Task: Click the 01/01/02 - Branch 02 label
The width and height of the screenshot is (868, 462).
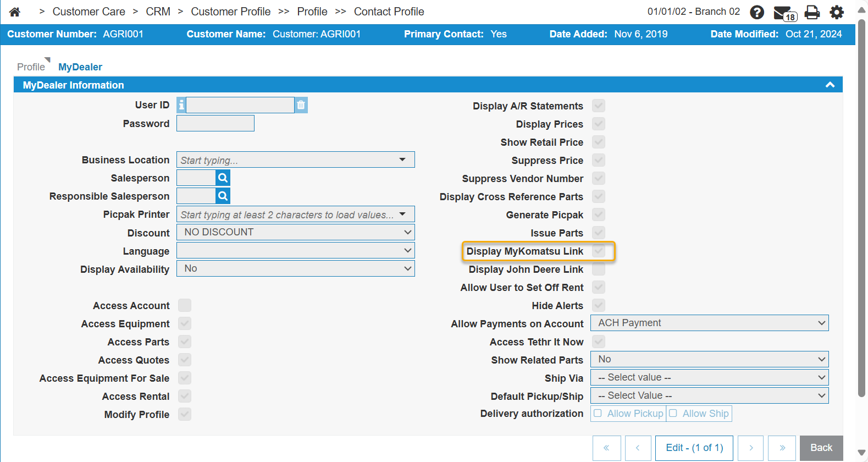Action: [693, 12]
